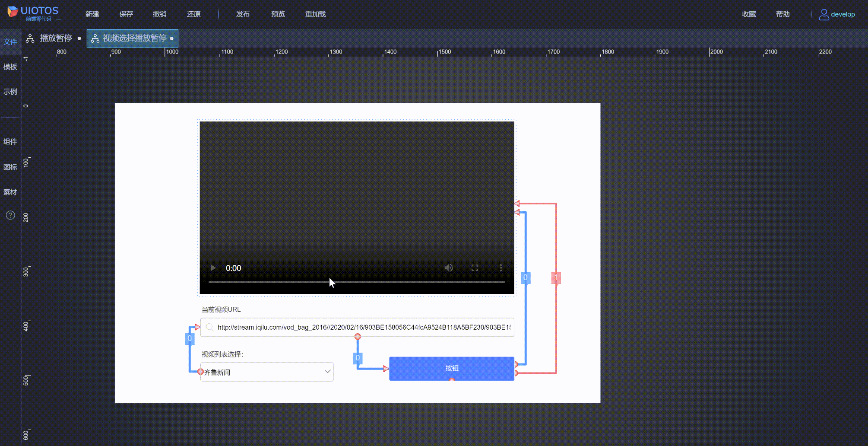
Task: Click the 视频选择播放暂停 tab's tree icon
Action: point(95,38)
